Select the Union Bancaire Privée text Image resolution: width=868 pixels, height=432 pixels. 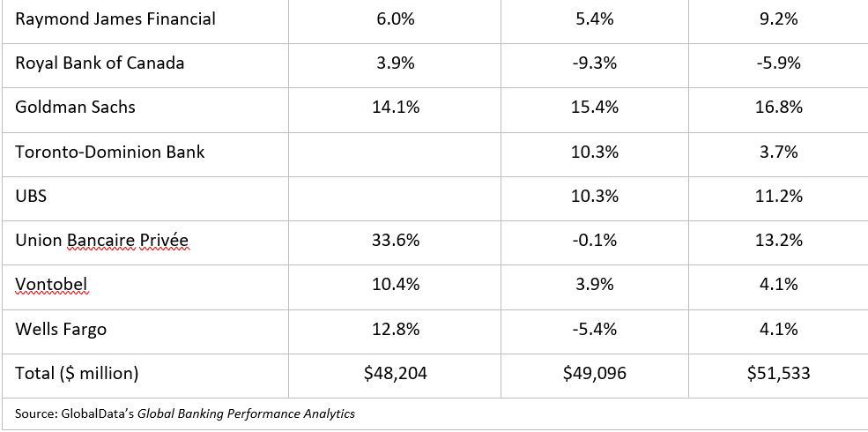pyautogui.click(x=101, y=240)
